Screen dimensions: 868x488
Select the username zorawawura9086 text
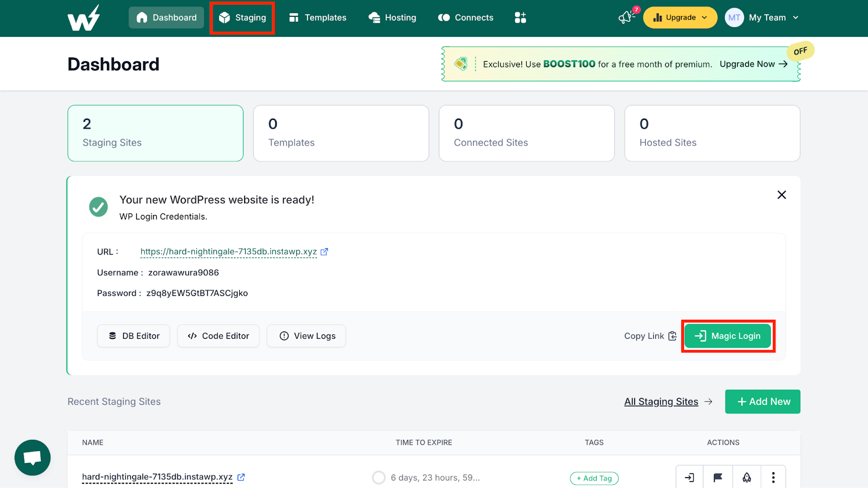183,272
